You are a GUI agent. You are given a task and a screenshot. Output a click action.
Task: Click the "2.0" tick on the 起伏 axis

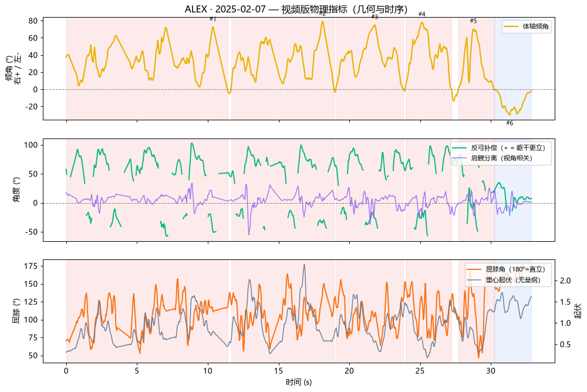pos(565,281)
